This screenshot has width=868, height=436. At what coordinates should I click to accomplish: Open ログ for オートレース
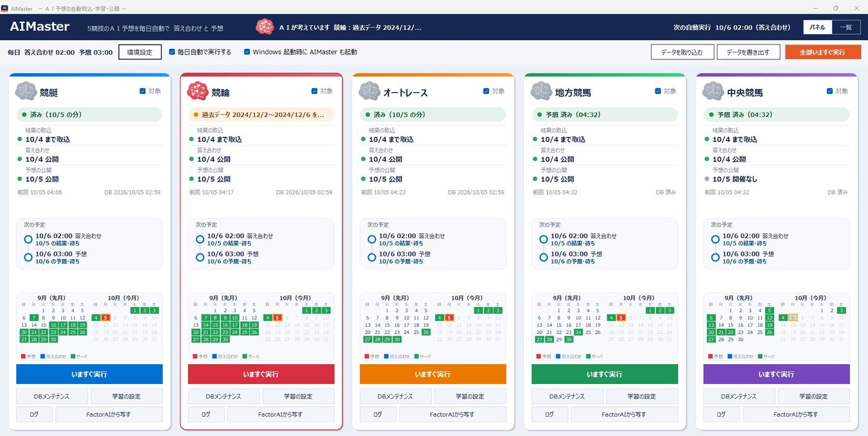377,414
